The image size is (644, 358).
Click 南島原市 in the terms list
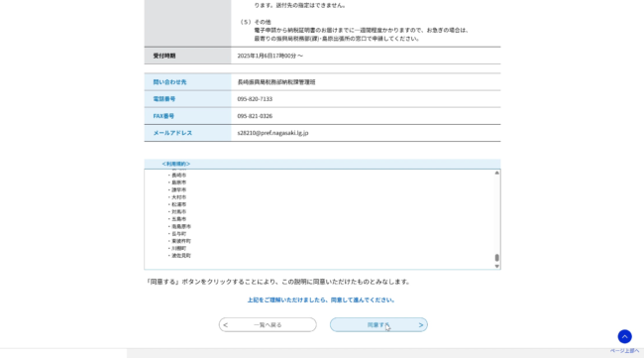pyautogui.click(x=181, y=226)
